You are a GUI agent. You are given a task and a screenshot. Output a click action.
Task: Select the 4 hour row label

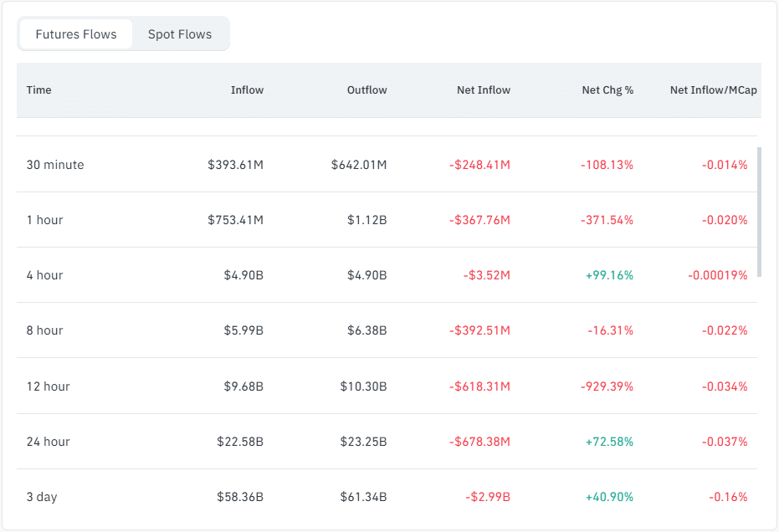pos(45,275)
